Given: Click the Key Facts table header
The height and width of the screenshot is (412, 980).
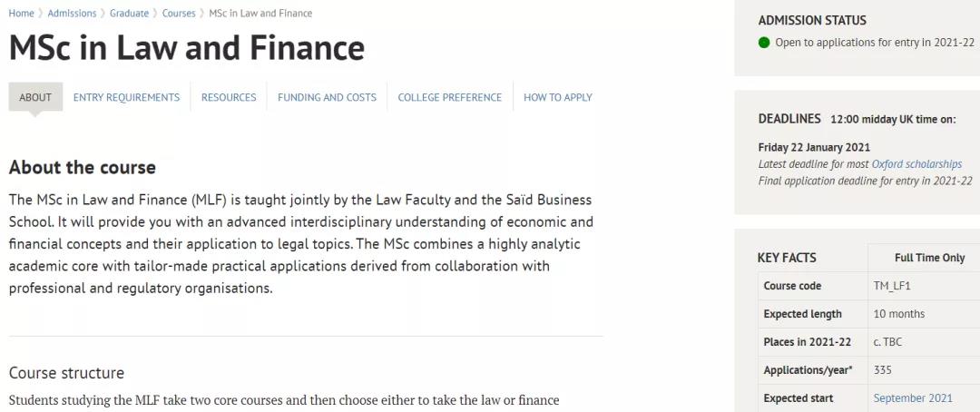Looking at the screenshot, I should [x=787, y=258].
